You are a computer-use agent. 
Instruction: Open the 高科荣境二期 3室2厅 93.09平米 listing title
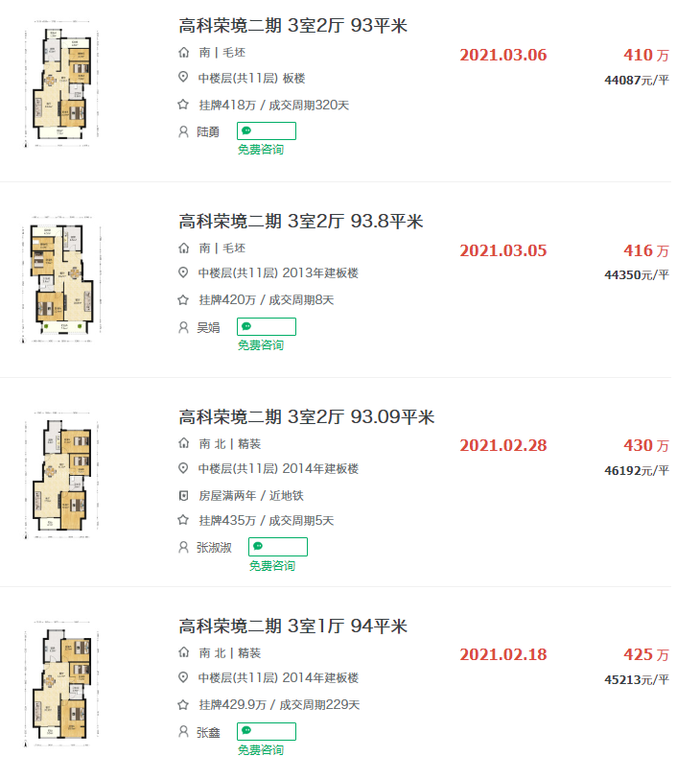click(x=306, y=417)
